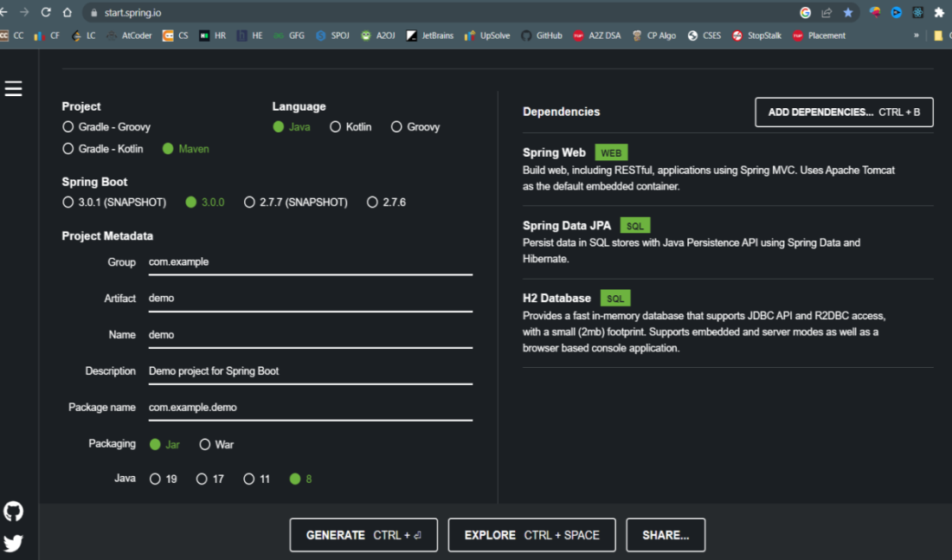This screenshot has height=560, width=952.
Task: Choose Java as the language
Action: tap(292, 127)
